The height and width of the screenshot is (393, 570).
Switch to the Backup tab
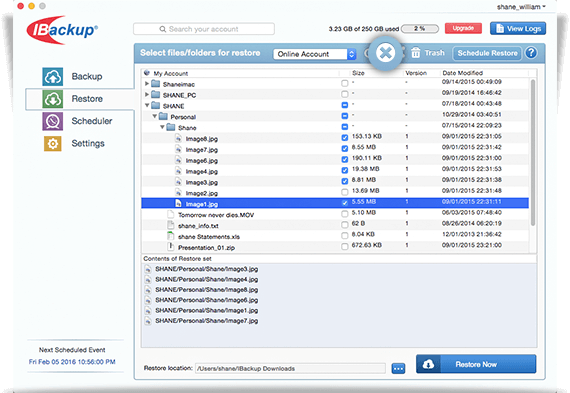tap(87, 77)
